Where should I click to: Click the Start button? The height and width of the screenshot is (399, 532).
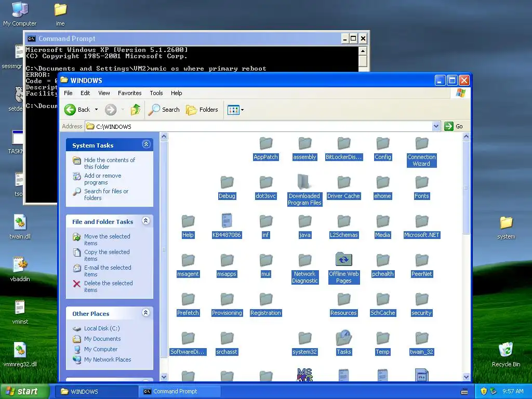tap(25, 391)
